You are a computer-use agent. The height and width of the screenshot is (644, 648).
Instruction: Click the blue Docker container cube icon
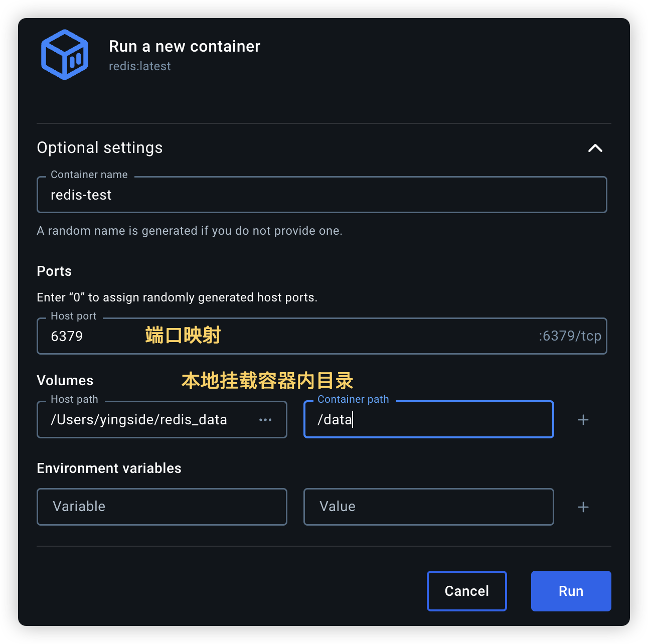pyautogui.click(x=65, y=55)
